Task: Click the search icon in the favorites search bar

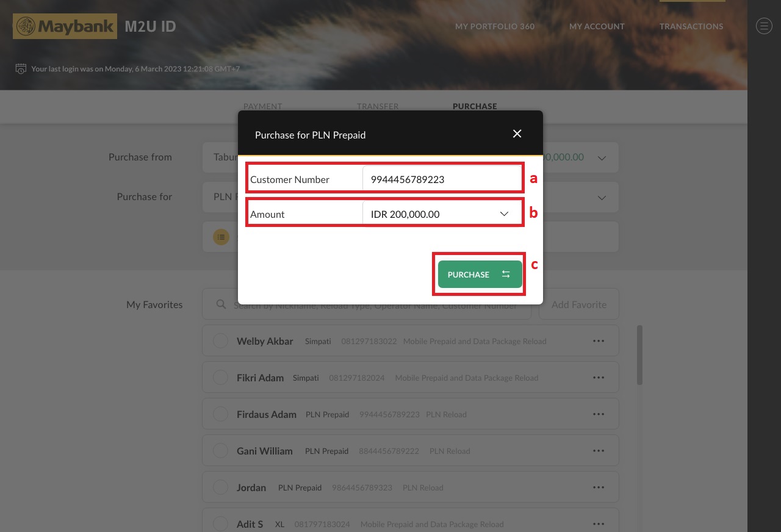Action: coord(221,304)
